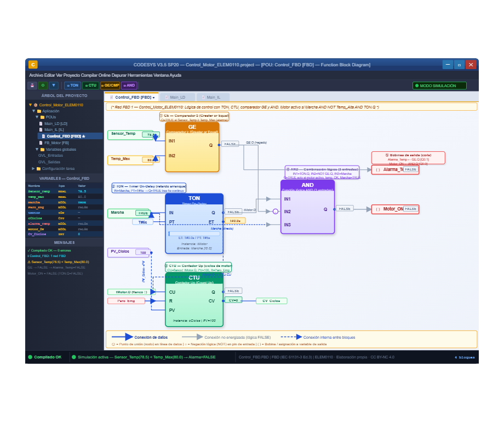504x422 pixels.
Task: Insert a CTU counter block from toolbar
Action: pyautogui.click(x=90, y=85)
